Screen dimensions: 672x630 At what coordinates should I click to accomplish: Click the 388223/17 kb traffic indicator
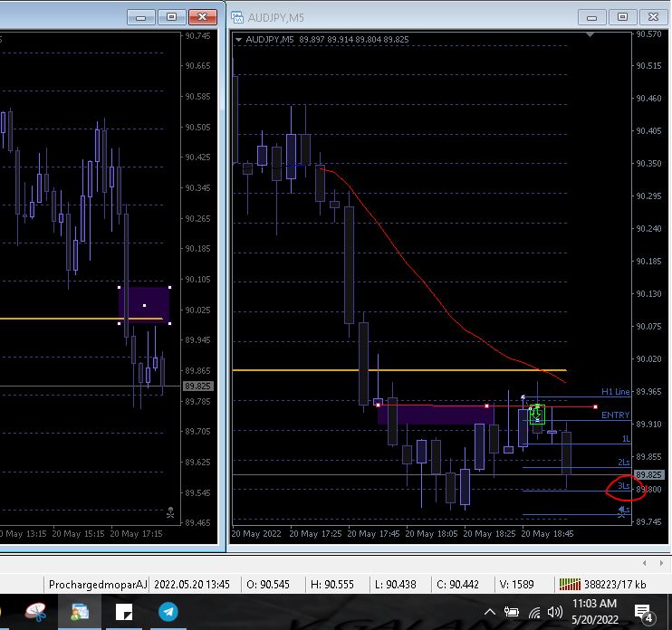tap(615, 585)
